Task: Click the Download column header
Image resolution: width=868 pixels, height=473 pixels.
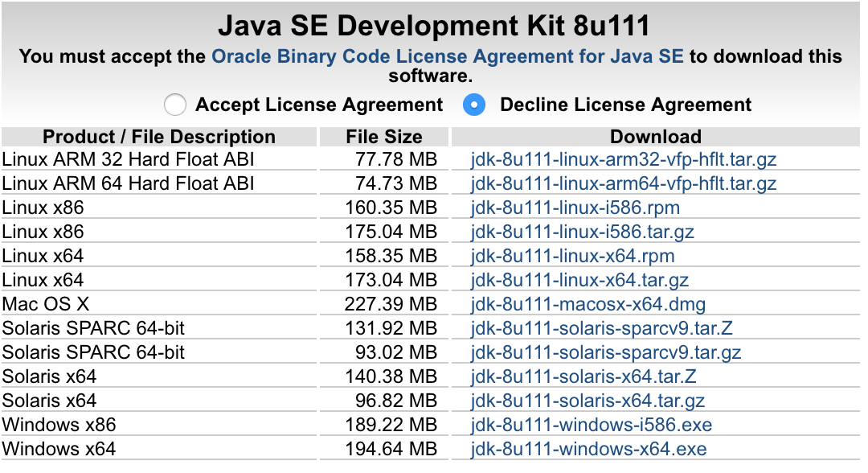Action: click(656, 137)
